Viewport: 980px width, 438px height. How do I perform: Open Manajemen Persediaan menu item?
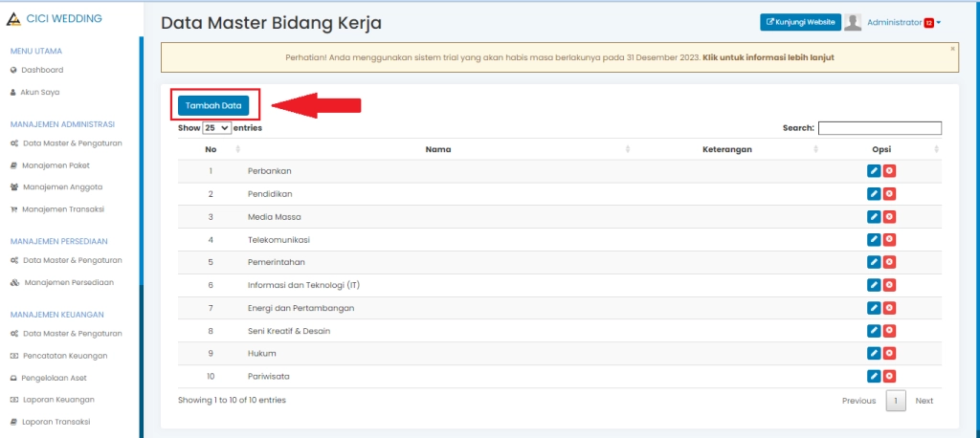click(x=62, y=282)
